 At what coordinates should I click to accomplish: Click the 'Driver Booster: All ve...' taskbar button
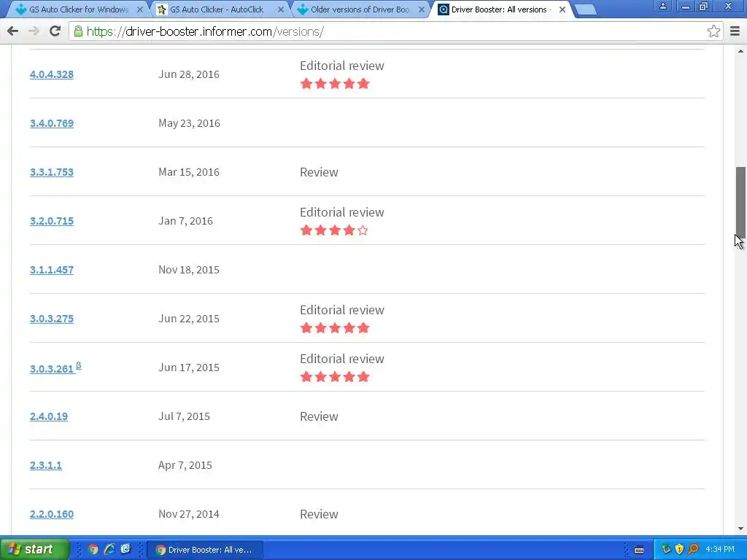coord(205,550)
